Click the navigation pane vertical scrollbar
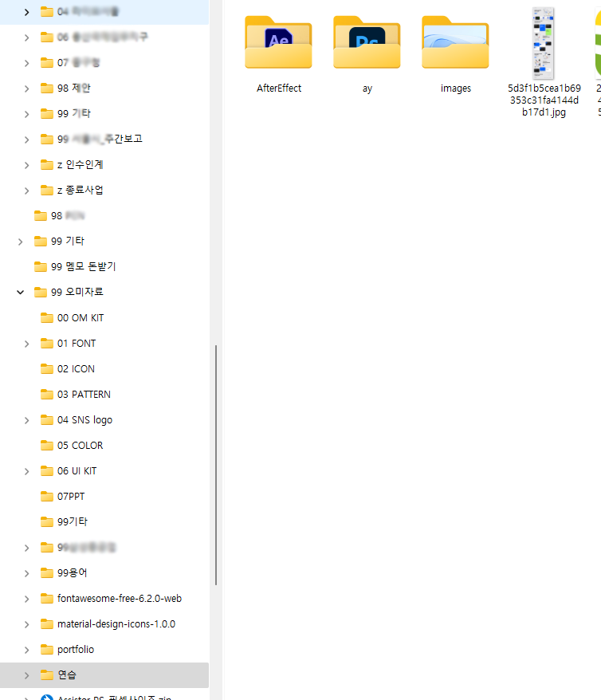This screenshot has width=601, height=700. click(216, 464)
